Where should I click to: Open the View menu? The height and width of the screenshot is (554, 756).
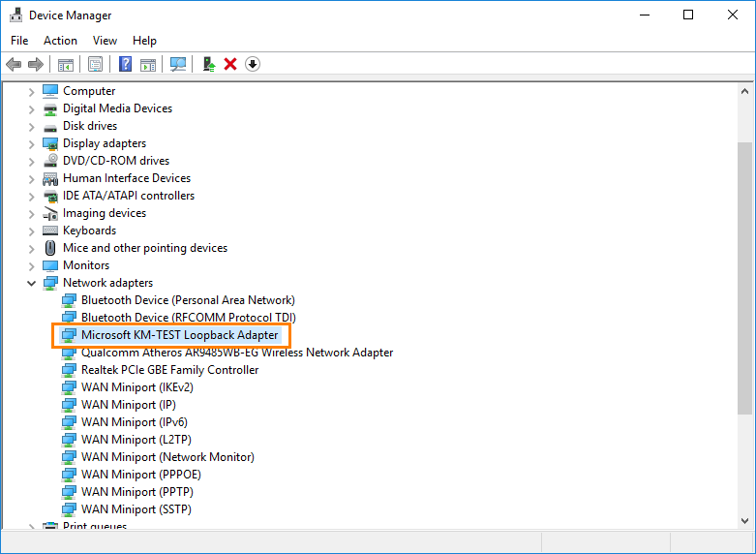(105, 41)
